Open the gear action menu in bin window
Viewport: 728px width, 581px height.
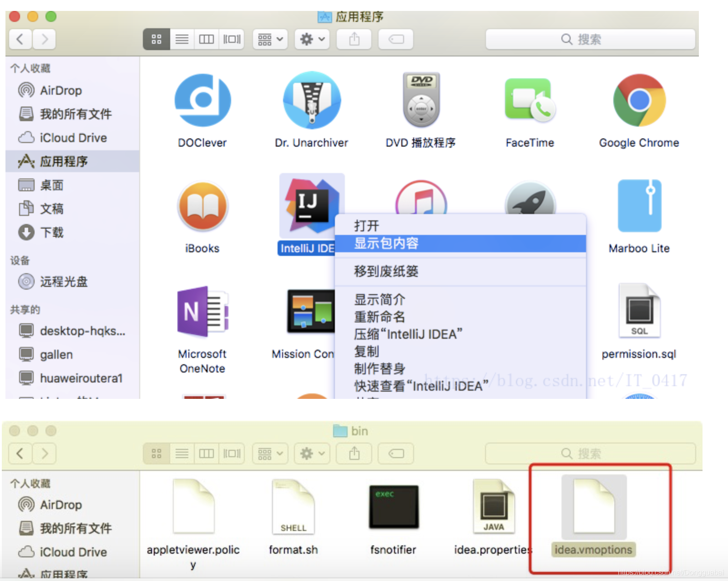point(312,454)
